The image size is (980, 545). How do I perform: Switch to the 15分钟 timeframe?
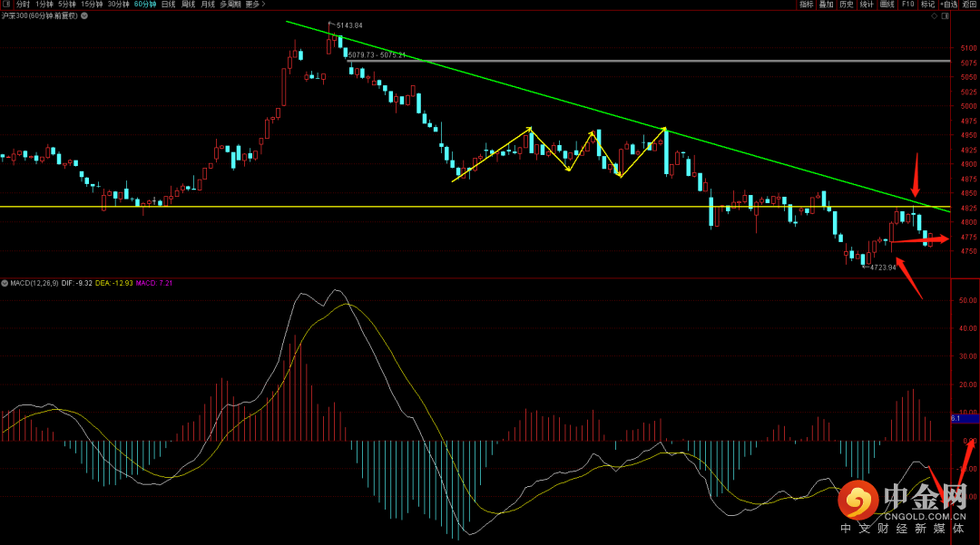[x=92, y=5]
